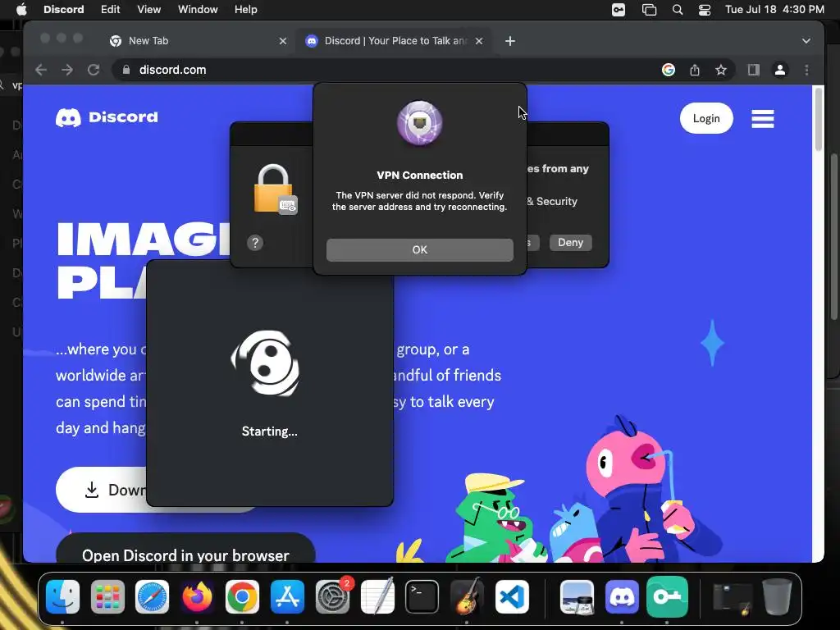Open the Apple menu
The width and height of the screenshot is (840, 630).
(x=21, y=10)
